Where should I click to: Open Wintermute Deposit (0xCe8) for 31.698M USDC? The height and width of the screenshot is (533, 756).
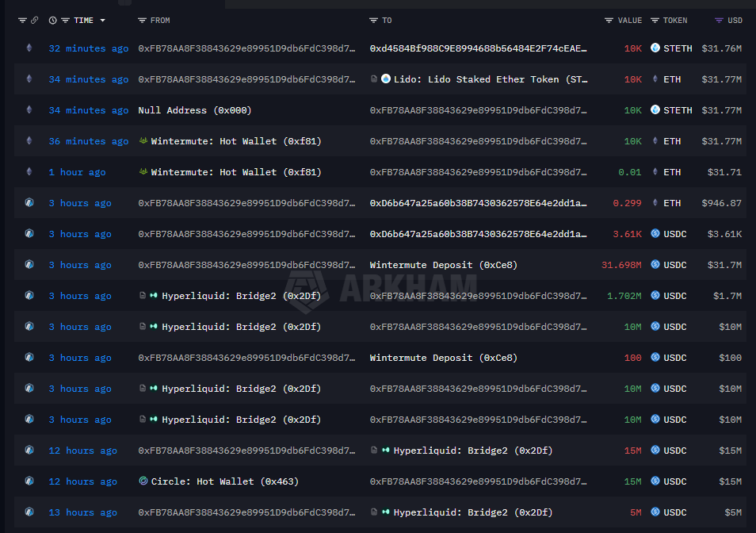443,265
